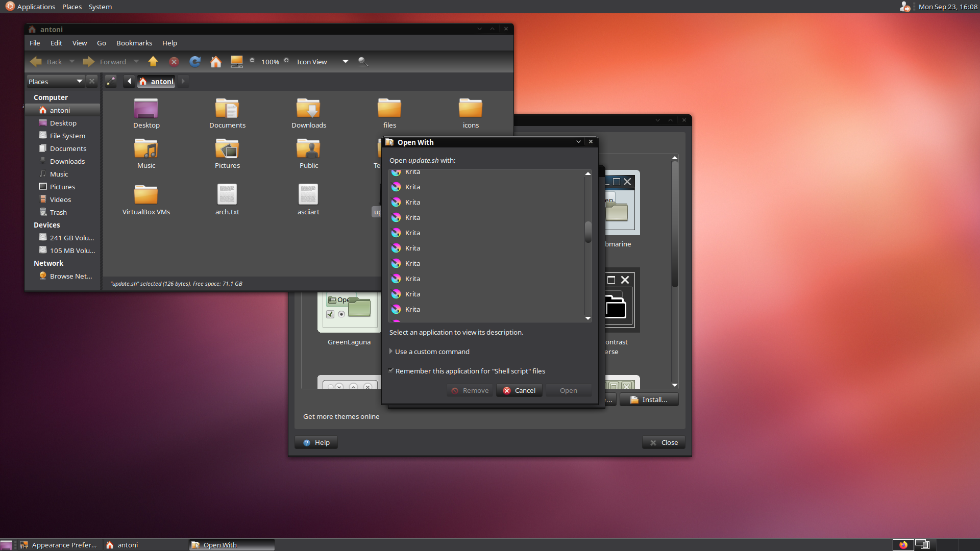This screenshot has width=980, height=551.
Task: Click the application list scrollbar thumb
Action: (x=588, y=232)
